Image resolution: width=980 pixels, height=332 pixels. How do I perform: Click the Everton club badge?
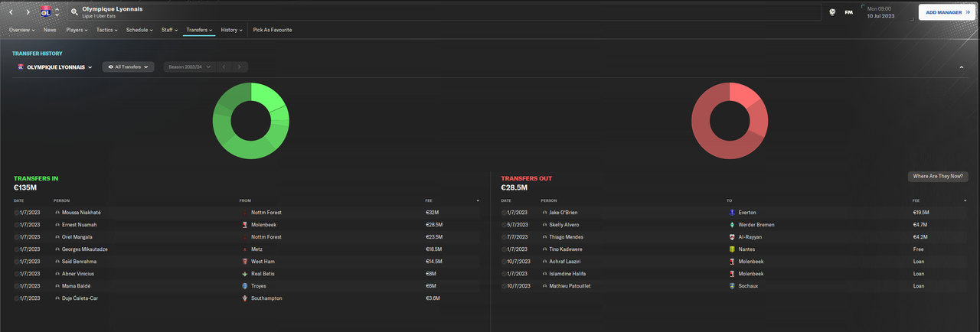733,213
